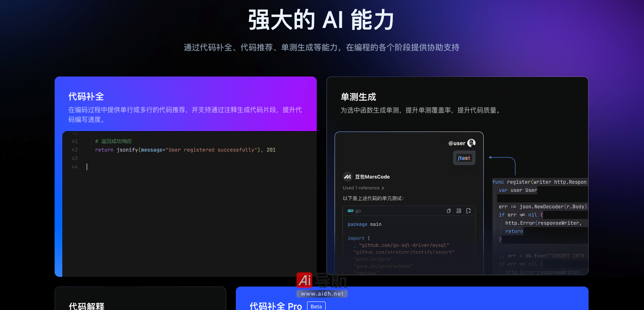Click the description 为选中函数生成单测
644x310 pixels.
pos(421,110)
